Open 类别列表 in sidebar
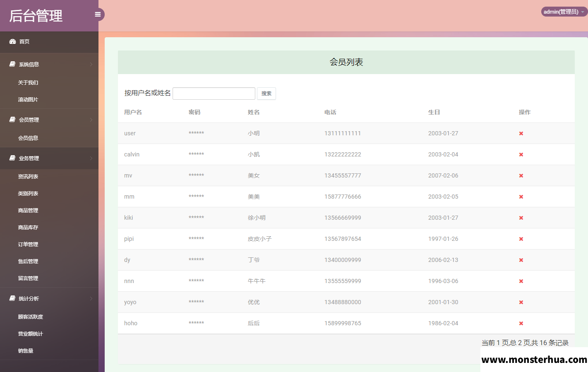 (x=28, y=194)
